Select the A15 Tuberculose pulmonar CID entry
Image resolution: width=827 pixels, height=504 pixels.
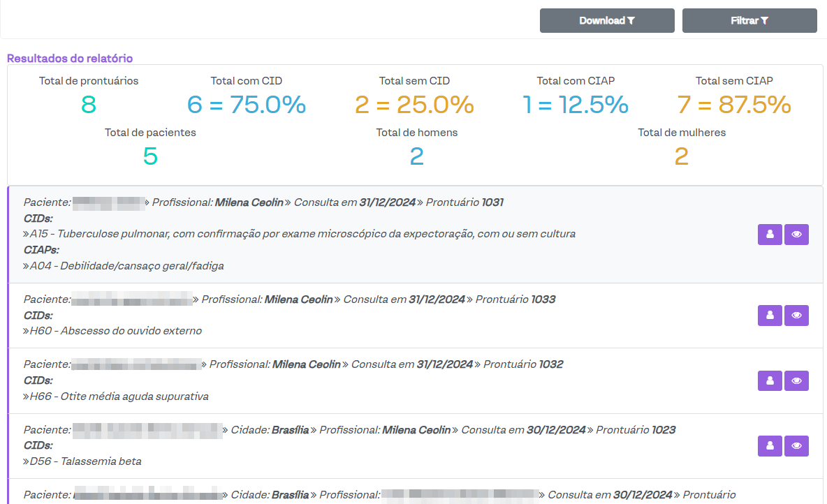pyautogui.click(x=302, y=234)
